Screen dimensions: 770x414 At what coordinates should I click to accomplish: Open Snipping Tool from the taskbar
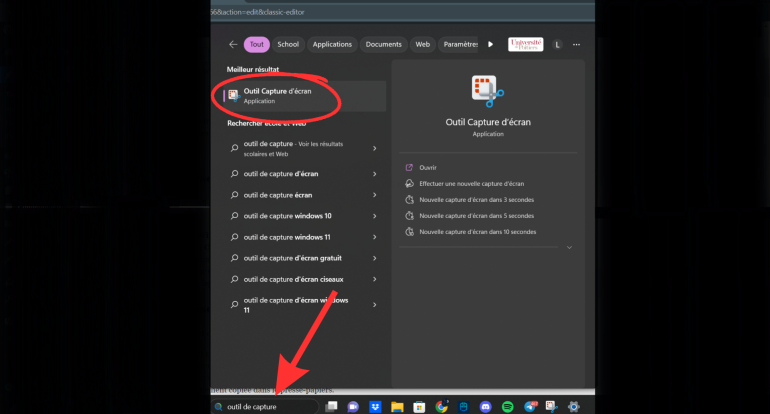[551, 407]
